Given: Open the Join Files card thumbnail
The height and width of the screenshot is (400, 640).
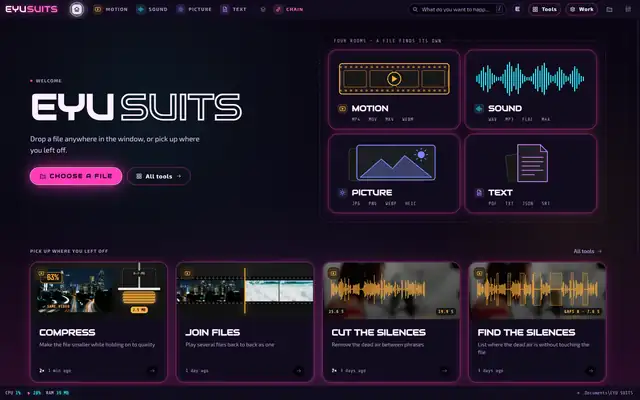Looking at the screenshot, I should tap(245, 291).
